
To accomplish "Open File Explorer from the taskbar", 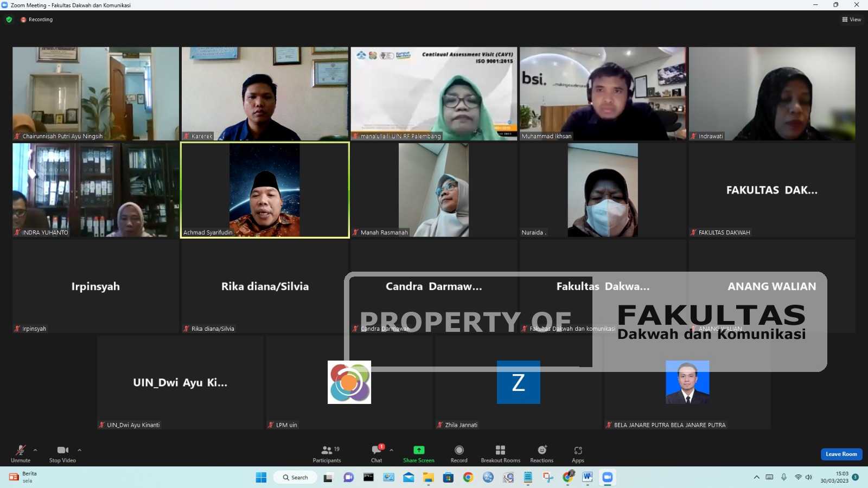I will click(x=429, y=477).
